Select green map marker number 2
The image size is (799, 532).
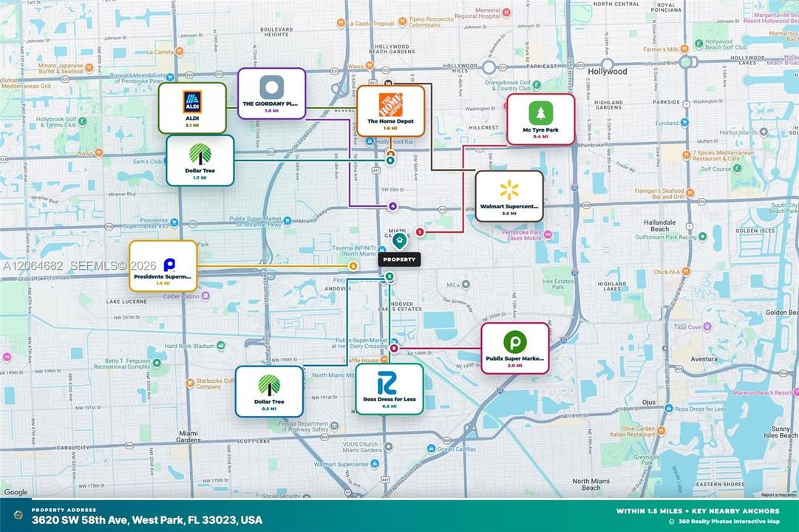coord(390,276)
